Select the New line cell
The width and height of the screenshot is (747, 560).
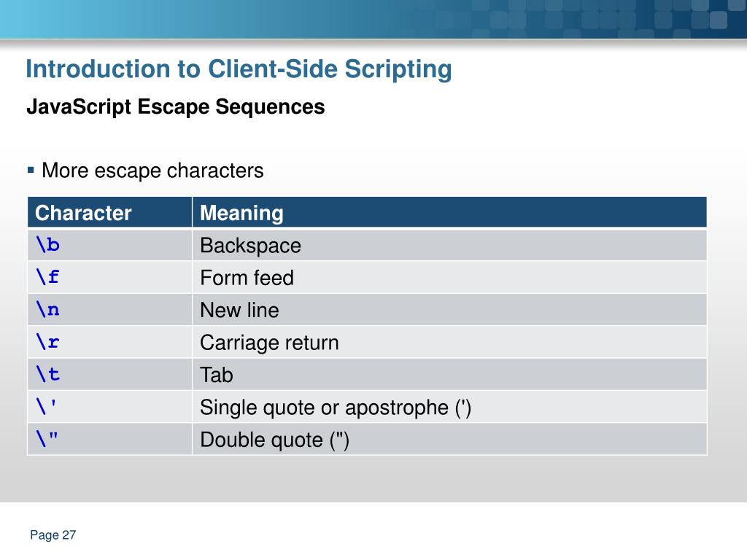pos(449,310)
